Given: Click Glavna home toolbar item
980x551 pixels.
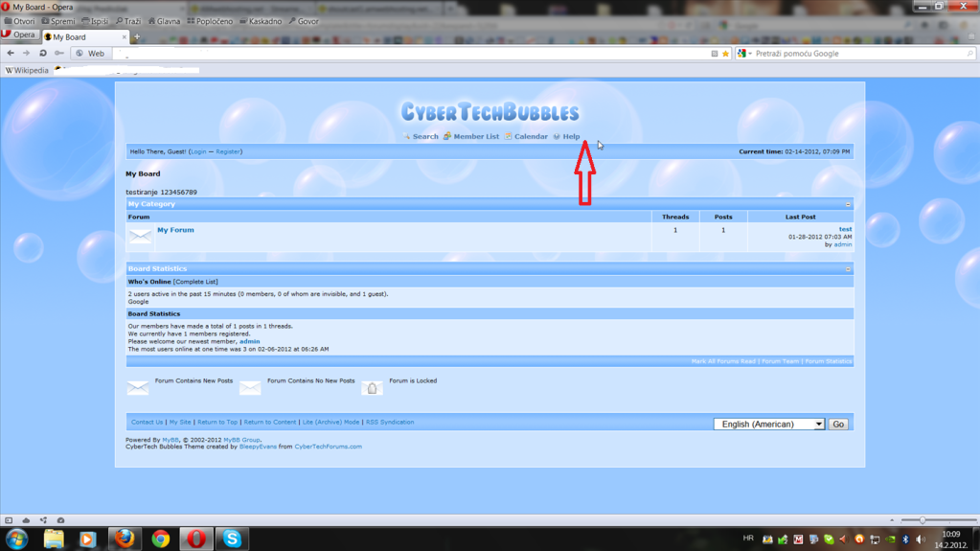Looking at the screenshot, I should click(x=164, y=21).
